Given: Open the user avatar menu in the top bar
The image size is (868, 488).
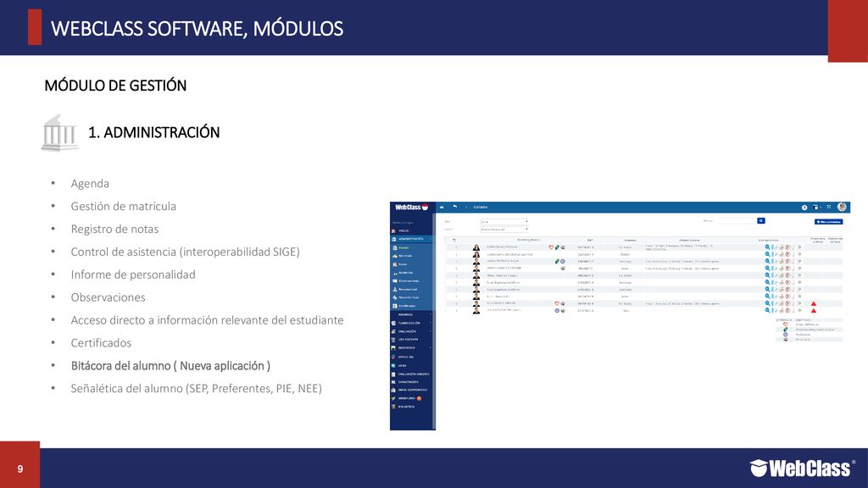Looking at the screenshot, I should tap(842, 207).
